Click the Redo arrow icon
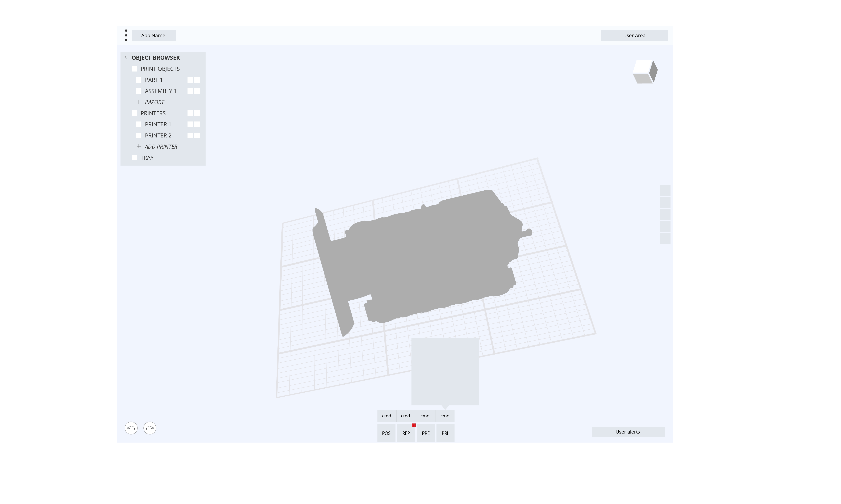 coord(149,428)
